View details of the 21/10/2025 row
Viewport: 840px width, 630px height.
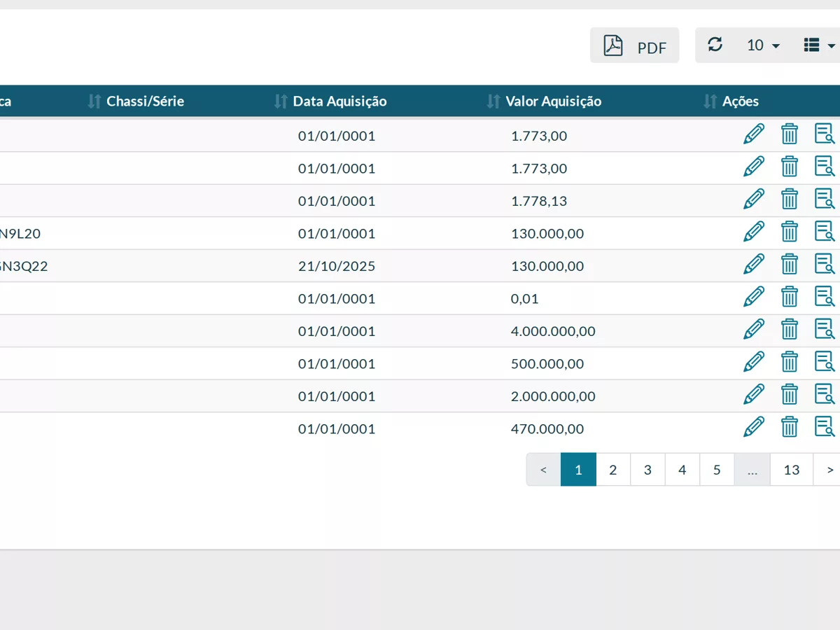[x=825, y=264]
